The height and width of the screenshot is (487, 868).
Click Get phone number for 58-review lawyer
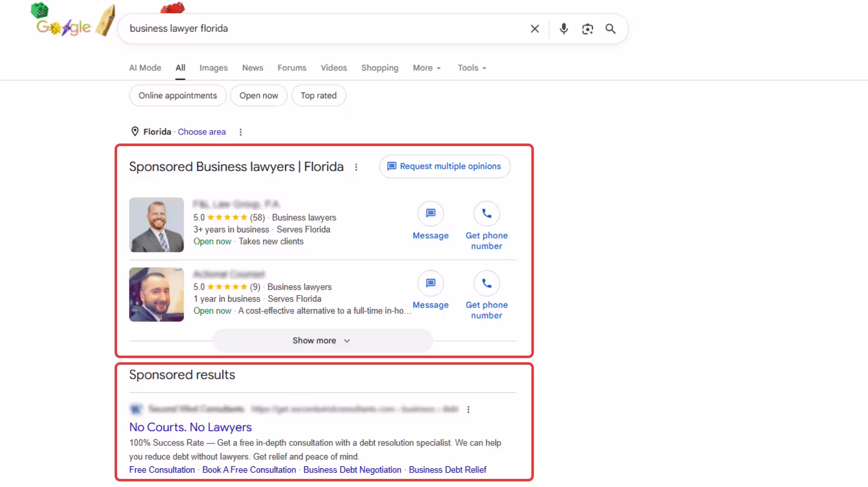pos(487,241)
